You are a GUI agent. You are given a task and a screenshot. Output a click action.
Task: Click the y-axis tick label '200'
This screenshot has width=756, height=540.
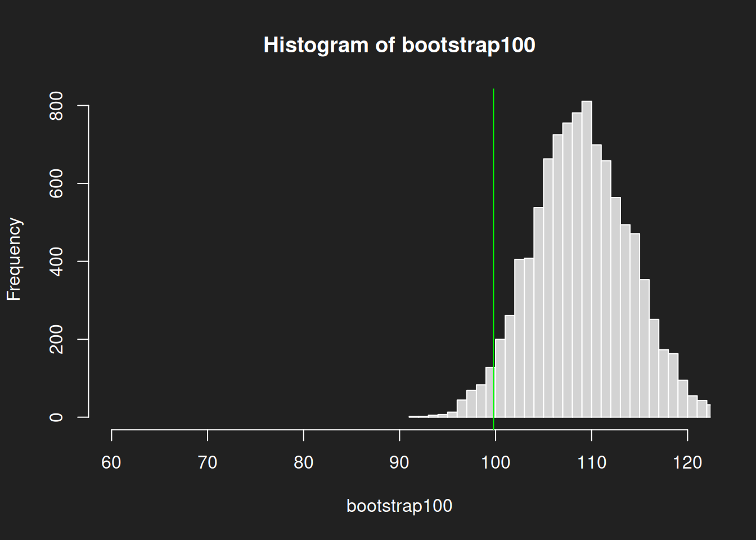coord(56,339)
